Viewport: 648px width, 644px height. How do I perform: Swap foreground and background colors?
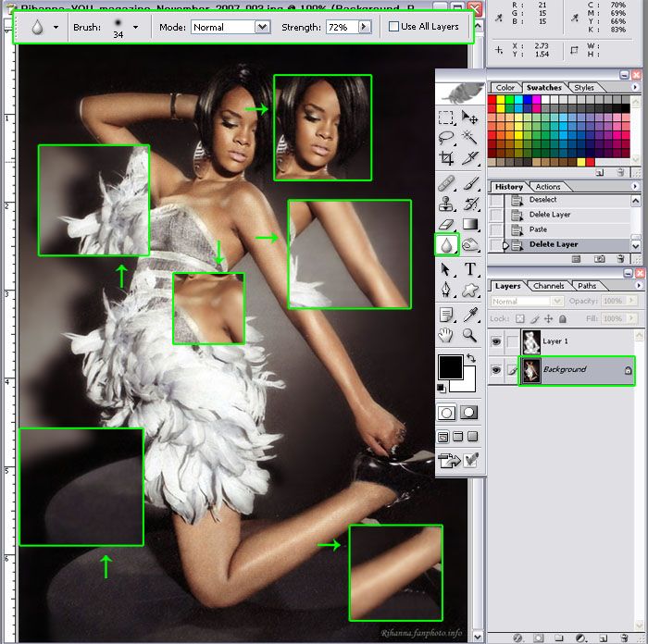tap(470, 359)
